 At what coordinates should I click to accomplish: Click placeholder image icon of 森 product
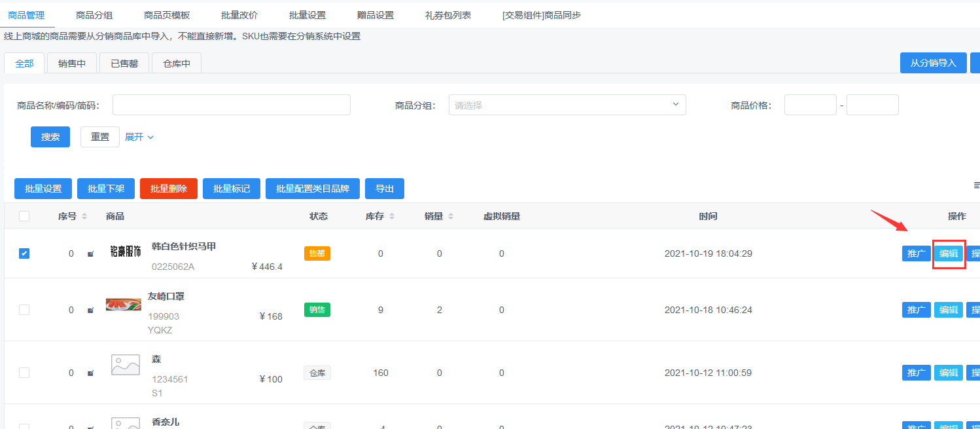(126, 365)
